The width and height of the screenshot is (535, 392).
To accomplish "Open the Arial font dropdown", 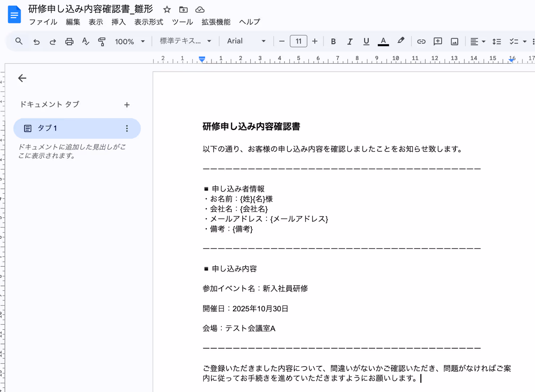I will pyautogui.click(x=246, y=41).
